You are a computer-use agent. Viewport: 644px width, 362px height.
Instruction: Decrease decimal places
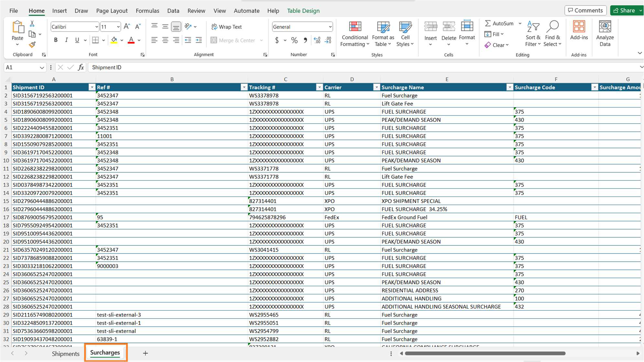click(x=328, y=40)
